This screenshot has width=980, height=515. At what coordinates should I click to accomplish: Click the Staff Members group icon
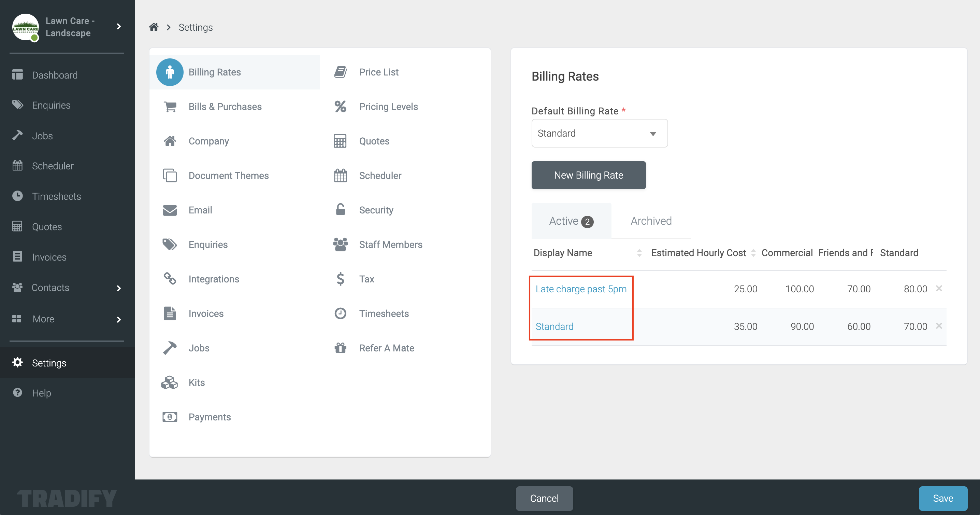341,245
